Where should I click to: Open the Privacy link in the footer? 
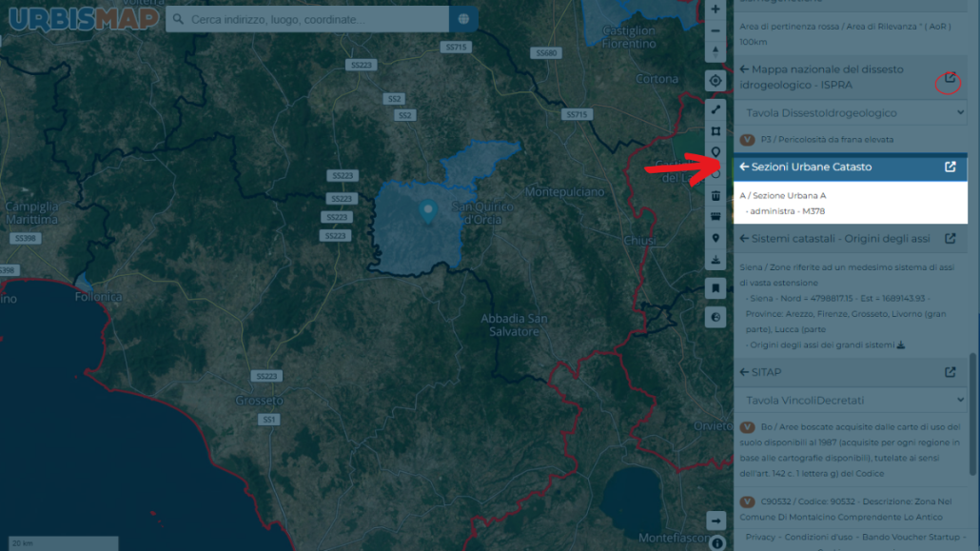(760, 538)
